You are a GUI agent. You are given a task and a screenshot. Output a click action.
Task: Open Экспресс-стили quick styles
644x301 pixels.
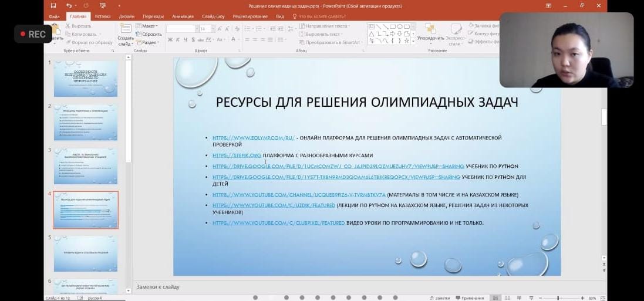[x=457, y=35]
